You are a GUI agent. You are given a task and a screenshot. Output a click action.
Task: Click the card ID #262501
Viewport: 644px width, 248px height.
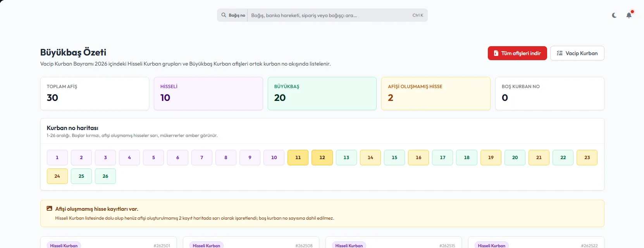(162, 246)
